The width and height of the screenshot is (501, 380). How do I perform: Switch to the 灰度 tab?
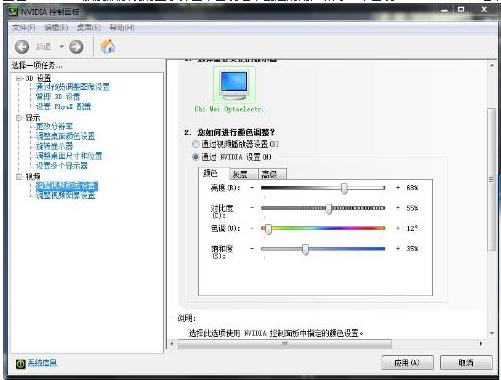(243, 174)
